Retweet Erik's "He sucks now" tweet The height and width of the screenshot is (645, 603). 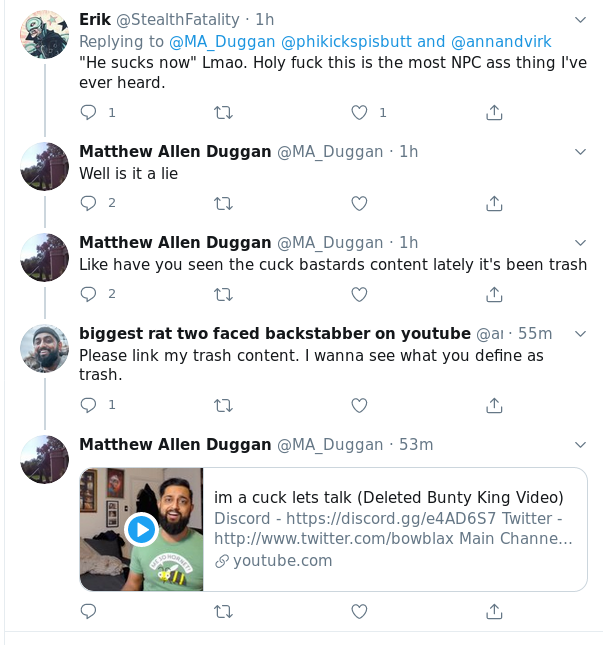[224, 113]
